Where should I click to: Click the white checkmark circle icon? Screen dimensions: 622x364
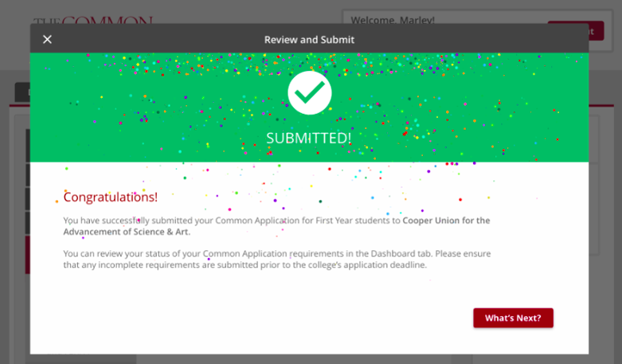click(309, 92)
